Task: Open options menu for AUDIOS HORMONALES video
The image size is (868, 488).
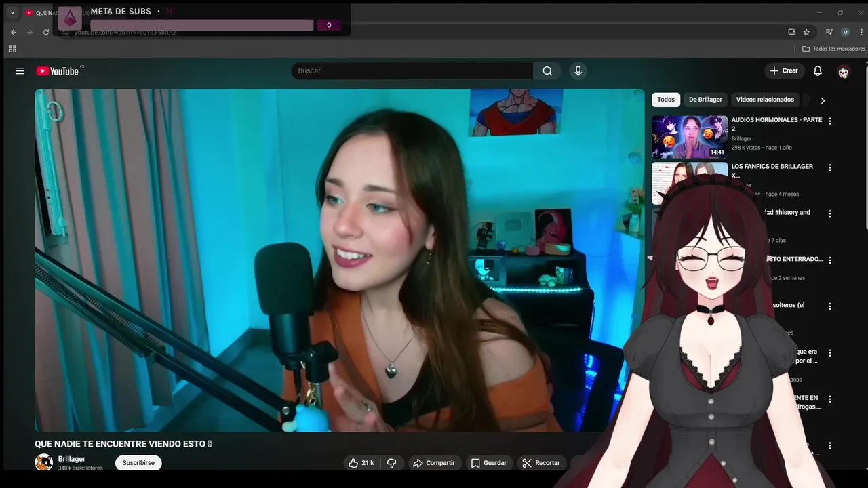Action: click(829, 121)
